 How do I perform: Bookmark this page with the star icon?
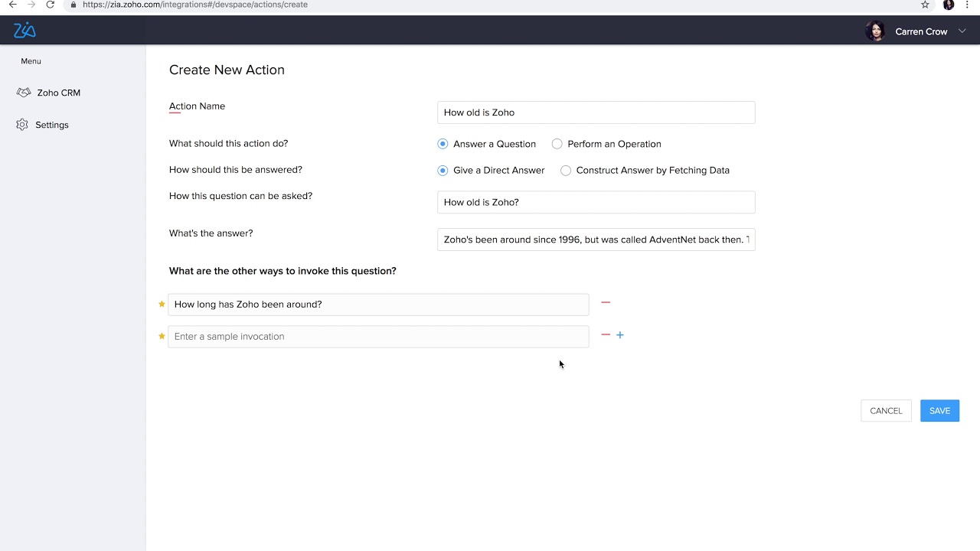pos(925,5)
